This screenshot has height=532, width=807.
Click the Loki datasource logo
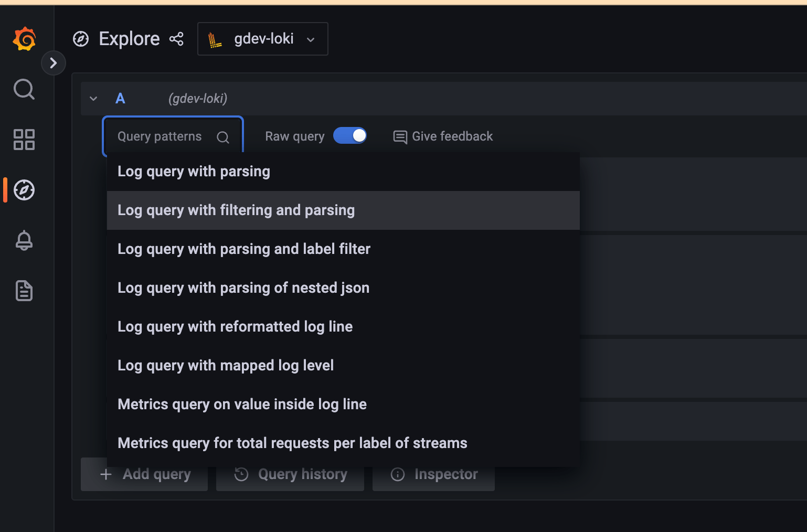(215, 39)
